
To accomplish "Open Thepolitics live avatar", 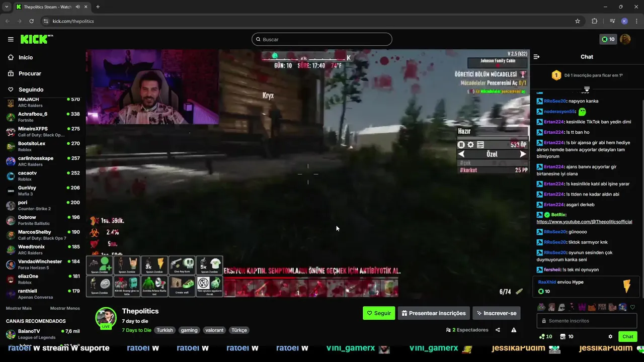I will click(106, 318).
